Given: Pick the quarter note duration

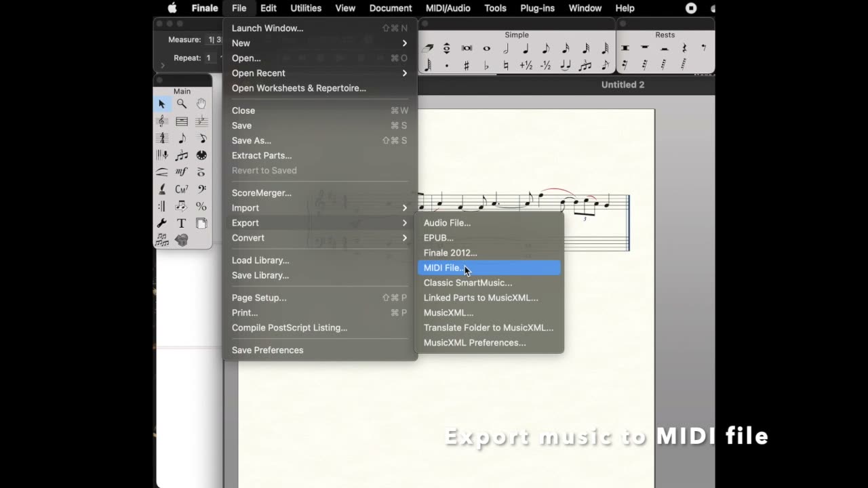Looking at the screenshot, I should pyautogui.click(x=526, y=48).
